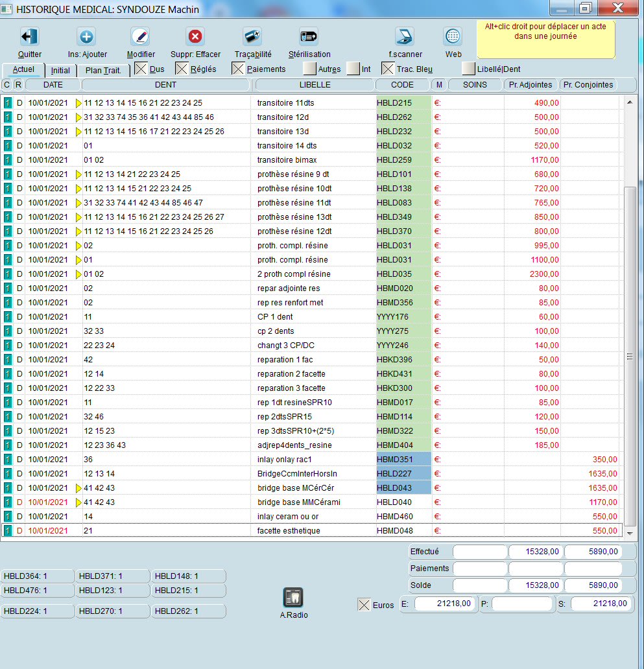Open the A.Radio tooth icon
Screen dimensions: 644x669
(293, 598)
